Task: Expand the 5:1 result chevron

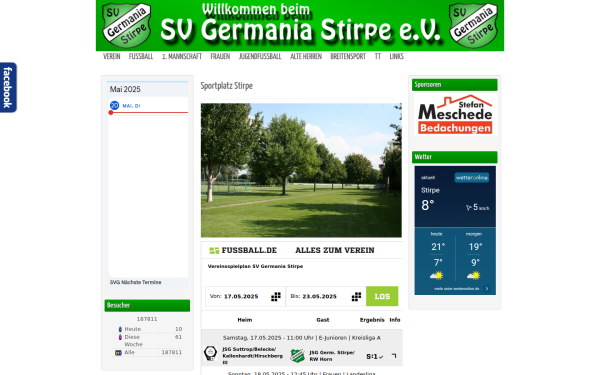Action: click(x=381, y=357)
